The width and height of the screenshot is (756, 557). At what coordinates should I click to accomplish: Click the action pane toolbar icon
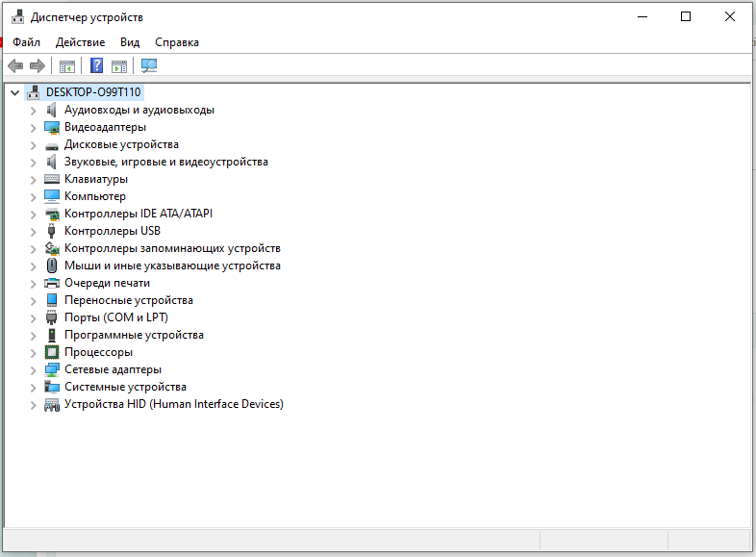(x=119, y=66)
